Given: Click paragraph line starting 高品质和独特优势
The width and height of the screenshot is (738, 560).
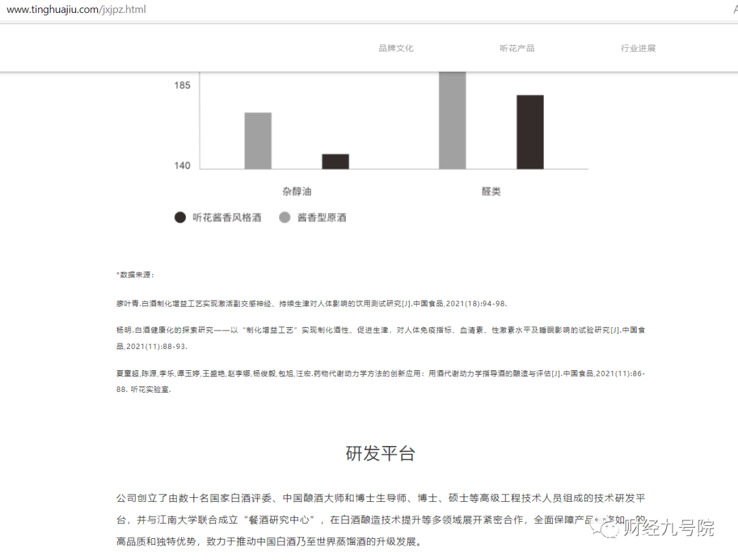Looking at the screenshot, I should click(x=269, y=541).
